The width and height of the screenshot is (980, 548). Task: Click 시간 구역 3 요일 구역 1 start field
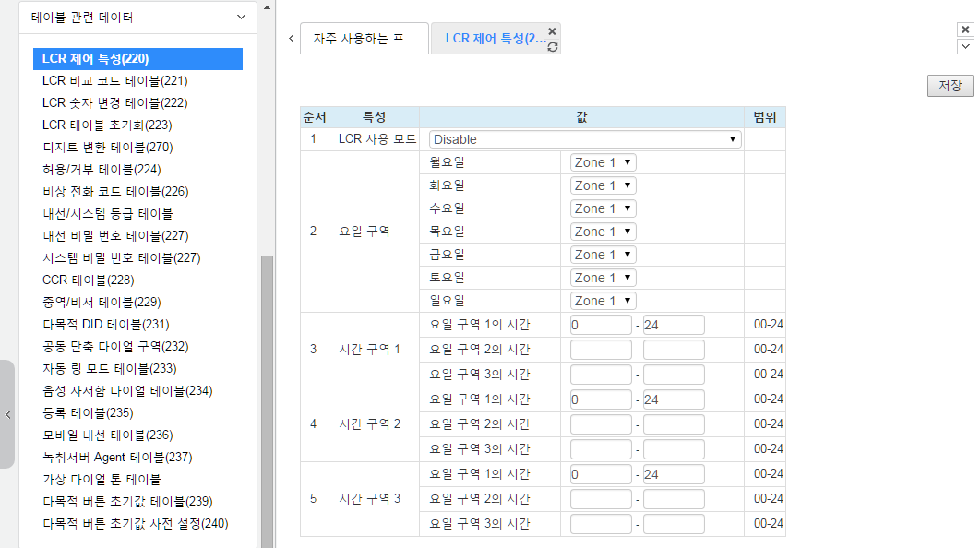601,475
